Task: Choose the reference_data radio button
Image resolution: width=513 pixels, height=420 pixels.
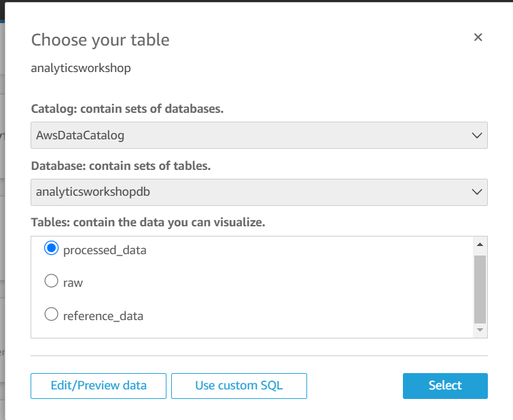Action: click(x=51, y=315)
